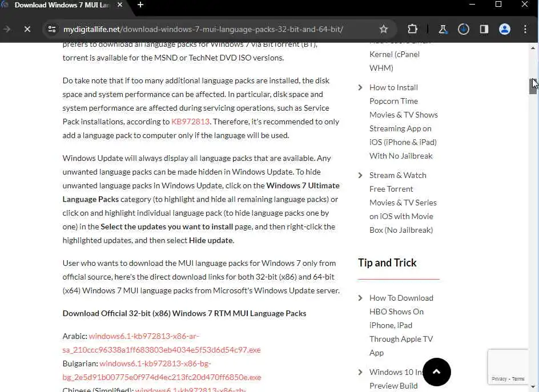Viewport: 539px width, 392px height.
Task: Download the Arabic language pack exe link
Action: pos(162,343)
